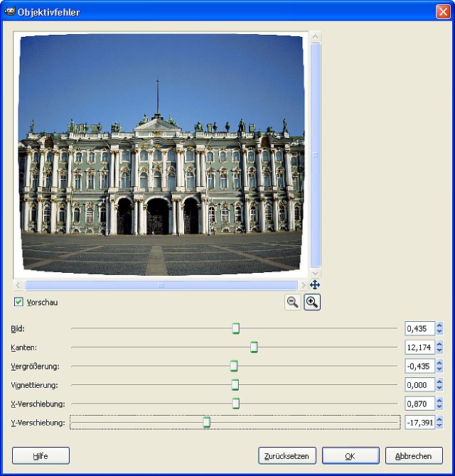Click the X-Verschiebung label

38,404
